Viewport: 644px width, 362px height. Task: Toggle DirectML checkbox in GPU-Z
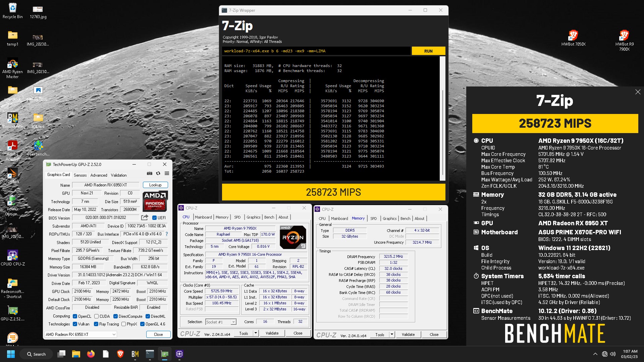click(x=148, y=316)
